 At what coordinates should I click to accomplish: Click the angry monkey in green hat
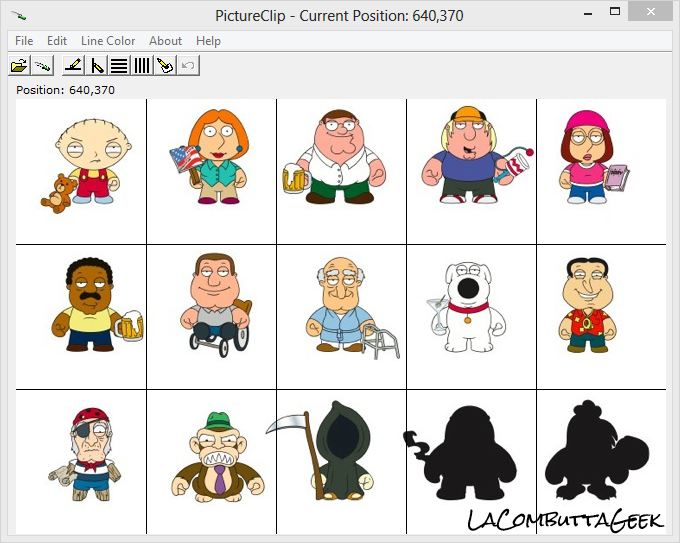[x=218, y=457]
